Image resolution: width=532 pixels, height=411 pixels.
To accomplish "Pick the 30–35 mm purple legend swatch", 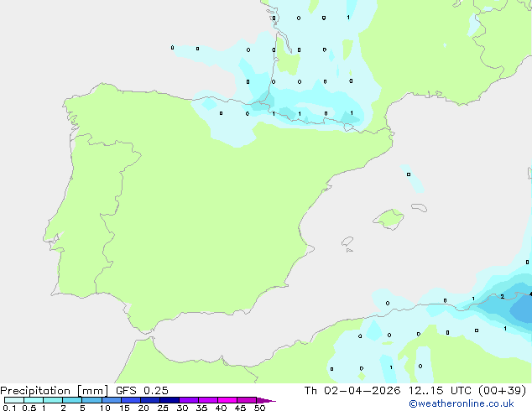I will tap(188, 400).
